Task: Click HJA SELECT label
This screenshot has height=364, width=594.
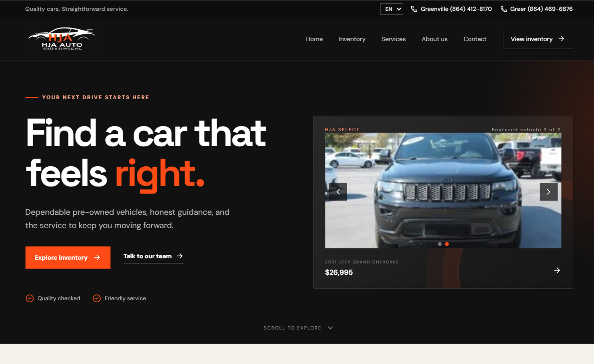Action: click(x=342, y=129)
